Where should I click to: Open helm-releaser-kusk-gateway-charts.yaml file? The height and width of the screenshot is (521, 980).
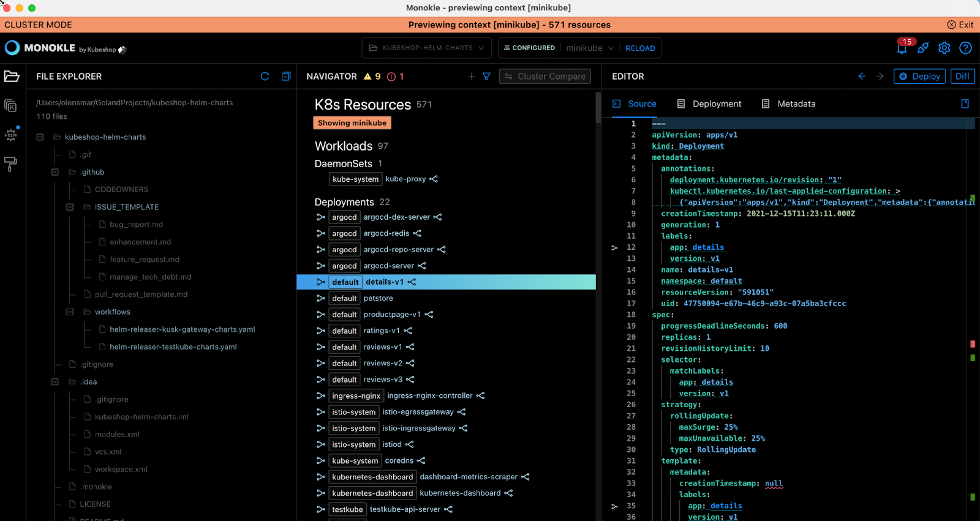click(182, 329)
